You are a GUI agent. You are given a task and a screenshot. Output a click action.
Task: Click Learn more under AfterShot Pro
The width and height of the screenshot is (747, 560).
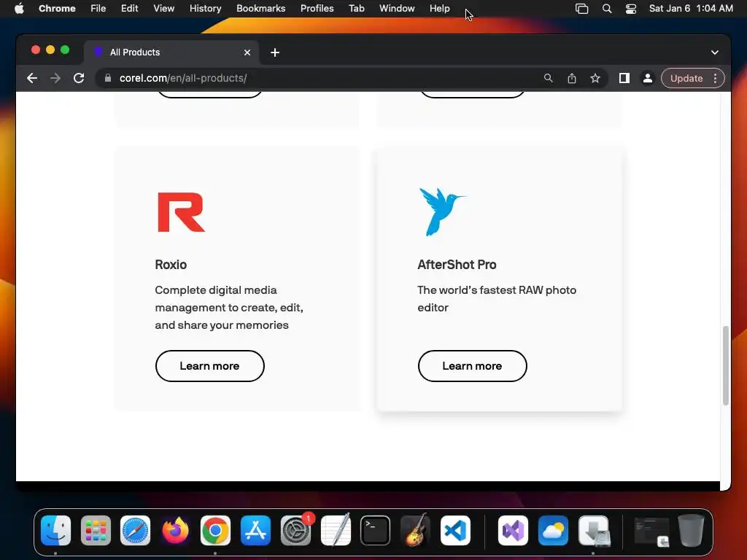472,366
